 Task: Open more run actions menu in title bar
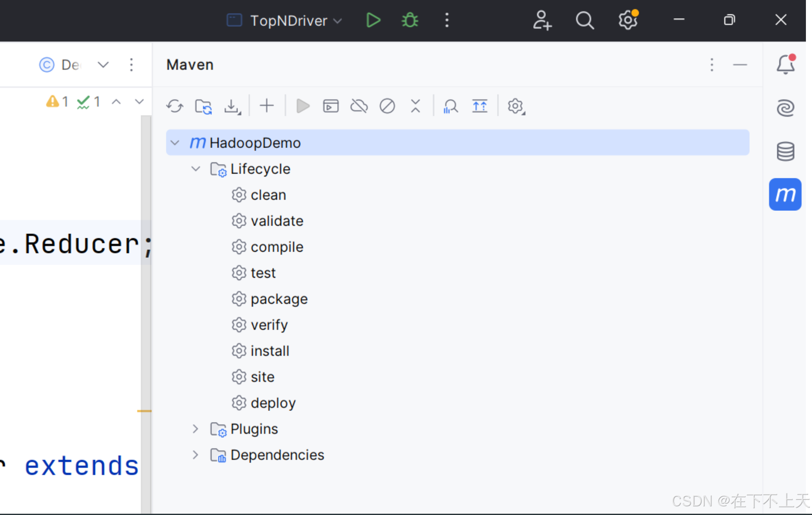[447, 20]
